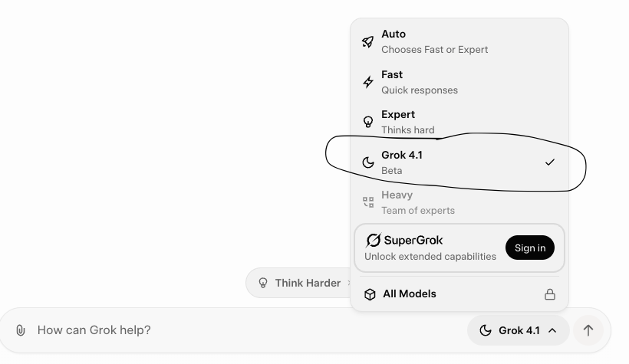Click the Sign in button
This screenshot has width=629, height=364.
tap(530, 248)
